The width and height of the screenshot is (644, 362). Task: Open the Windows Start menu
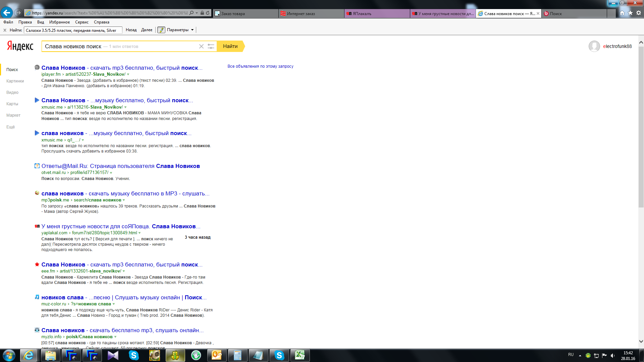pyautogui.click(x=9, y=355)
